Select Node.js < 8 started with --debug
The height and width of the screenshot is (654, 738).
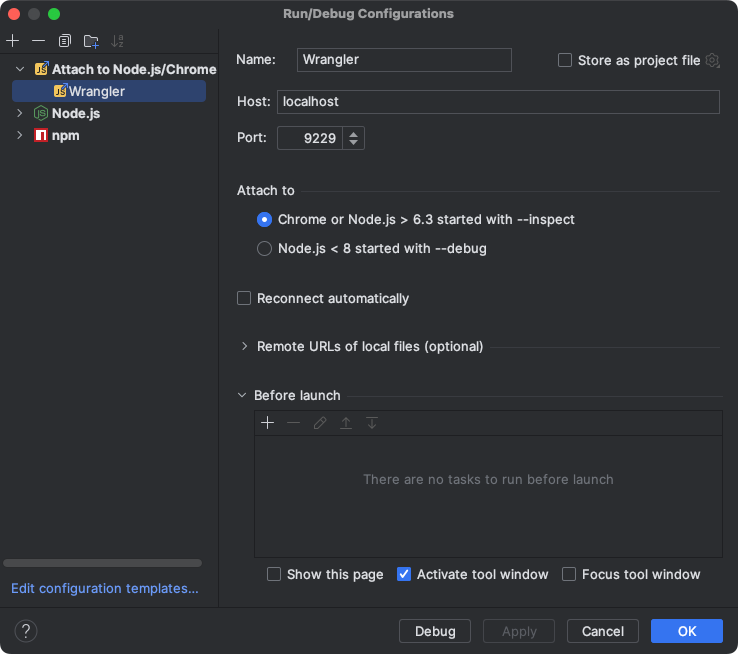pos(264,248)
